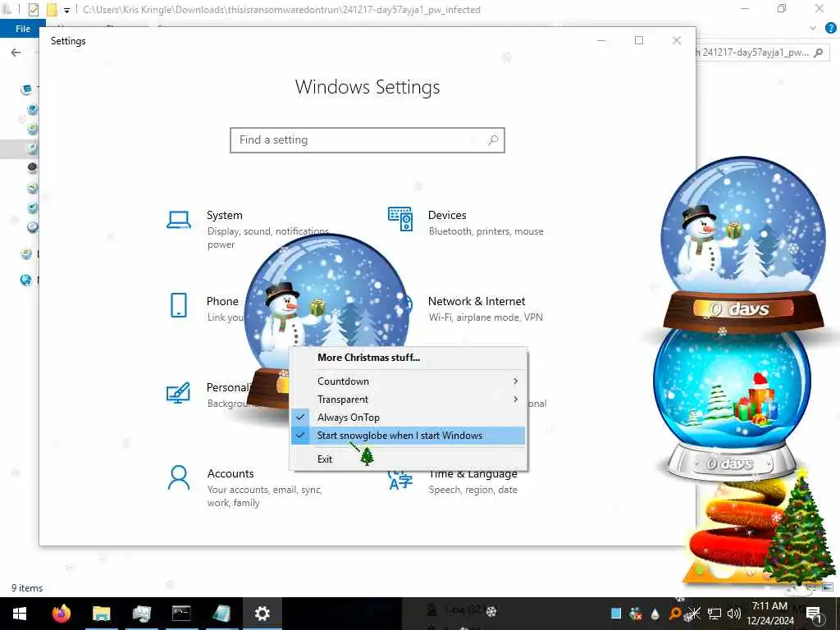
Task: Select More Christmas stuff... menu entry
Action: [368, 358]
